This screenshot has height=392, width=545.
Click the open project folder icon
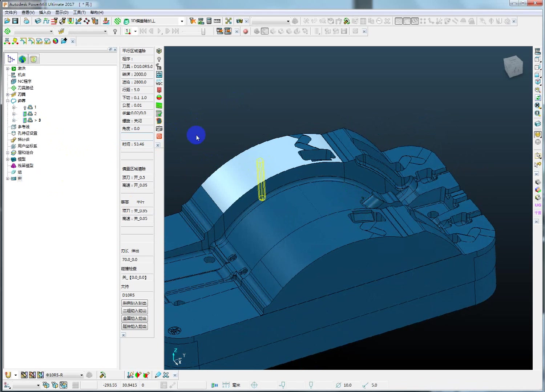tap(7, 21)
